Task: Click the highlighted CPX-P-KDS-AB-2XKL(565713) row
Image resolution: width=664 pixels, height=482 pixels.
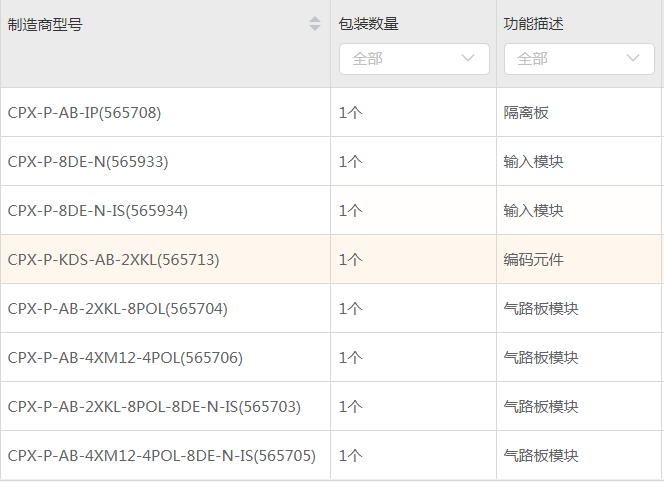Action: [113, 260]
